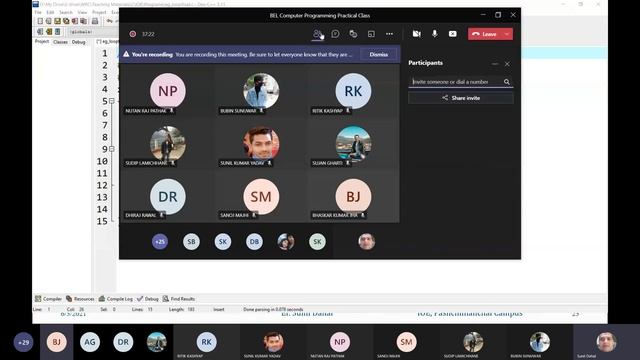Open the Edit menu in Dev-C++

tap(50, 12)
